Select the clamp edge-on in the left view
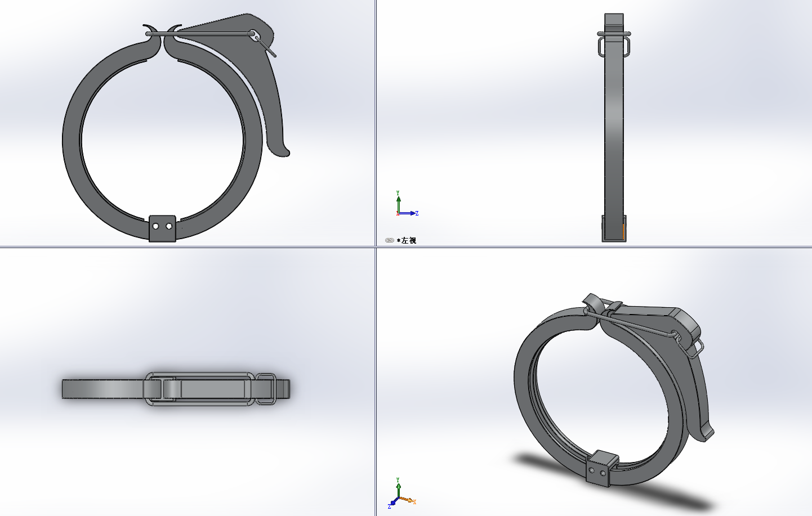 coord(614,128)
